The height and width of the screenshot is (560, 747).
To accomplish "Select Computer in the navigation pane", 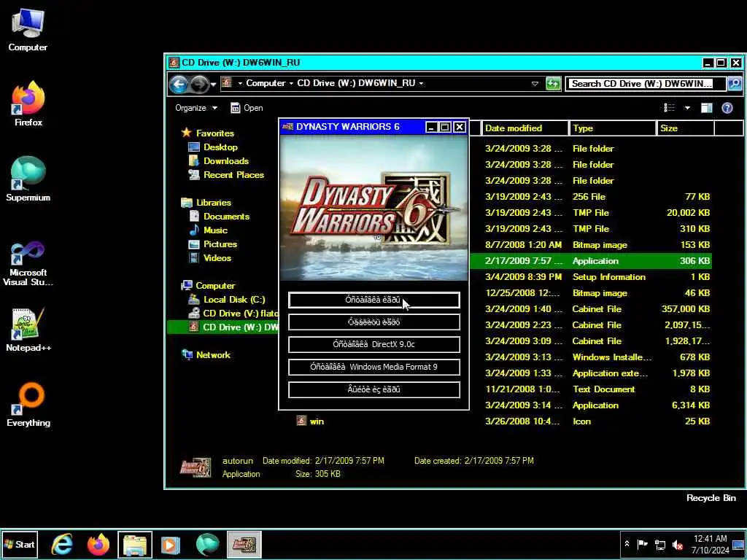I will 215,286.
